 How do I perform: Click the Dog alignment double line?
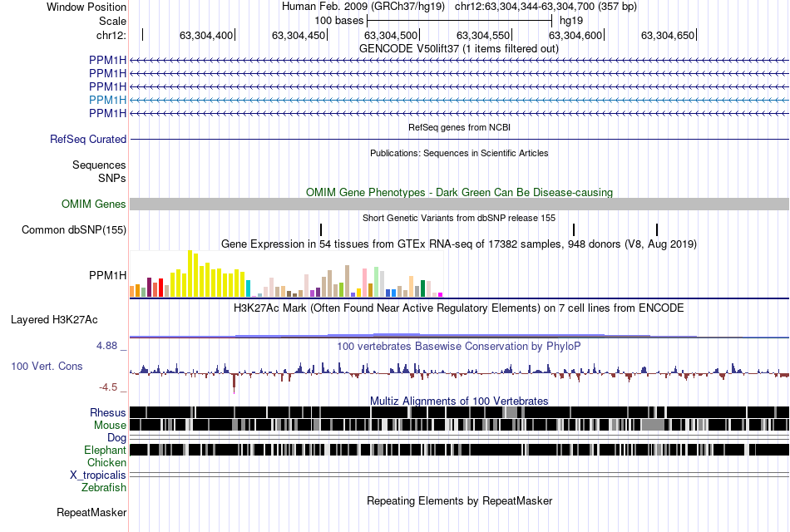pos(460,437)
